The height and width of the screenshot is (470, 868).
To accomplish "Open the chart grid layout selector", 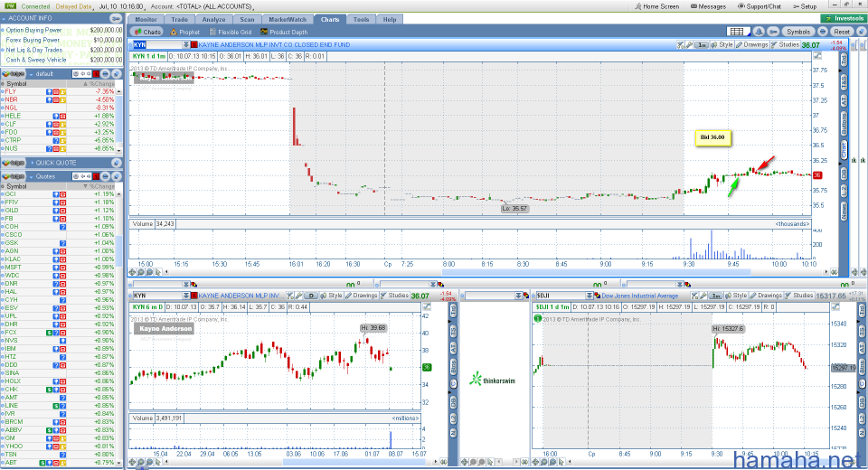I will tap(737, 32).
